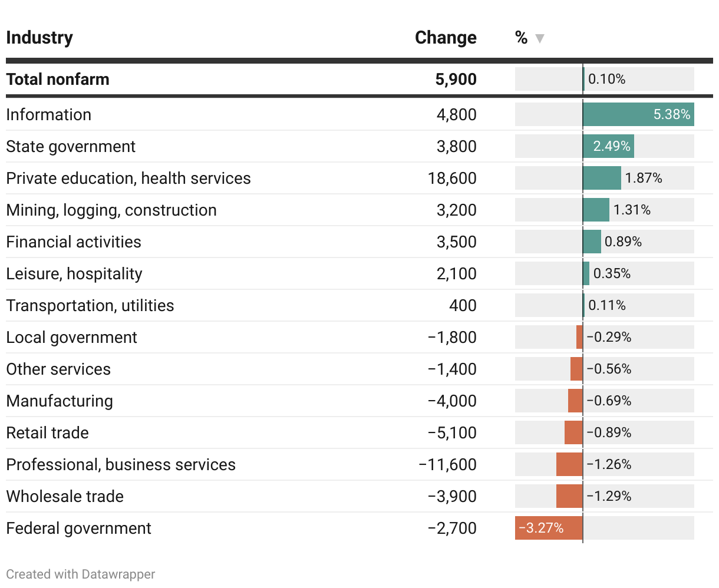Open the Created with Datawrapper link
The width and height of the screenshot is (719, 588).
81,574
